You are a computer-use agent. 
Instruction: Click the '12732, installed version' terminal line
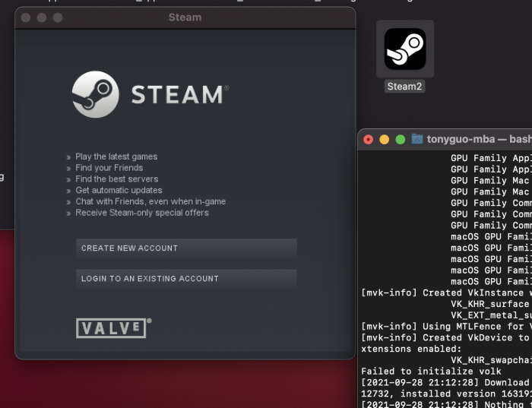(447, 394)
